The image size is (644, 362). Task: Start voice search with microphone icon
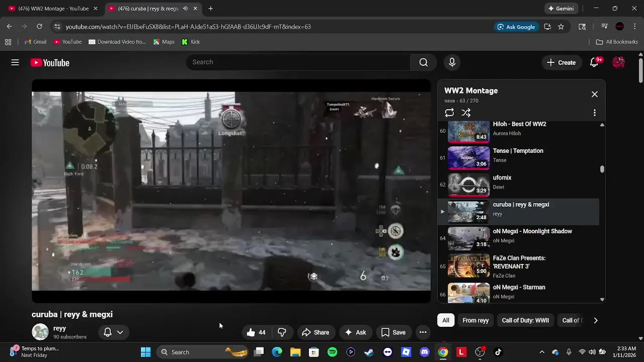(452, 62)
